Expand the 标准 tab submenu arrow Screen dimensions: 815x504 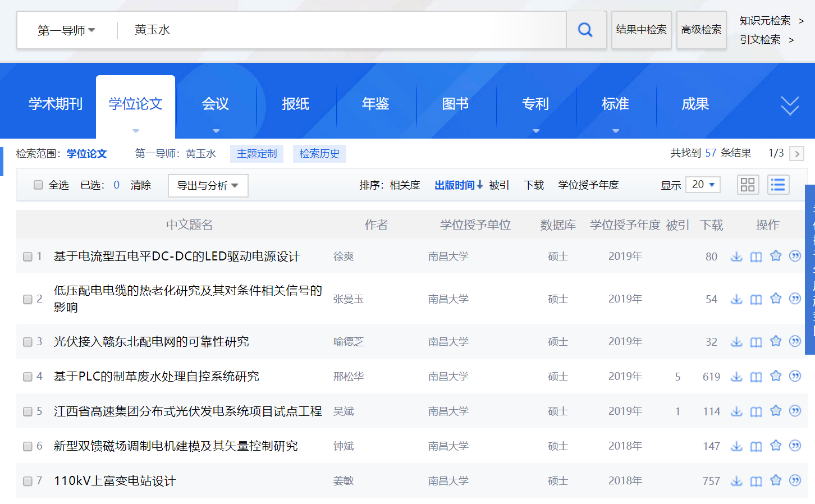(x=616, y=131)
